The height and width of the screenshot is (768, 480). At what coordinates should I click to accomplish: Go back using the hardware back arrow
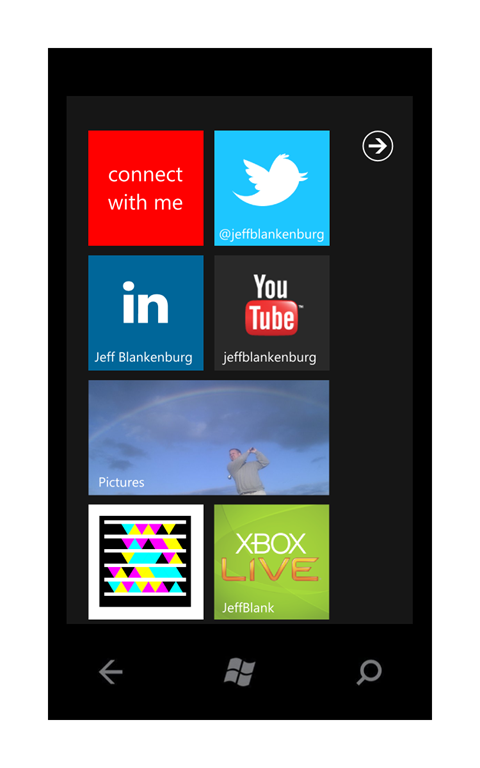pos(111,672)
